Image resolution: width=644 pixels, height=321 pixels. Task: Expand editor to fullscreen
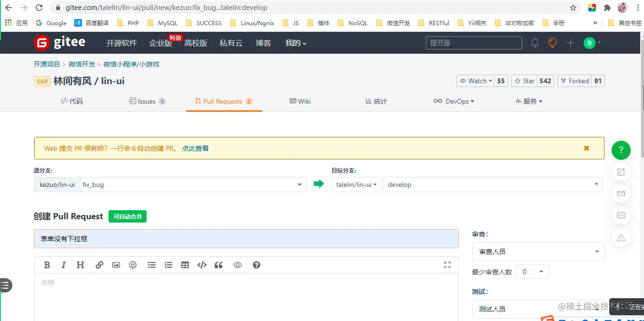[447, 265]
